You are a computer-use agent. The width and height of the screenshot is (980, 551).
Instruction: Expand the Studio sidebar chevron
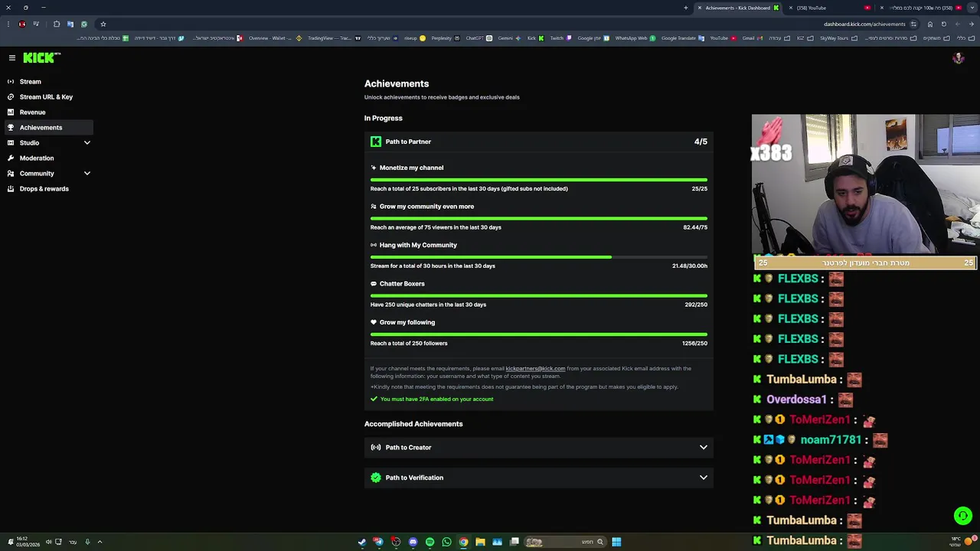(87, 142)
